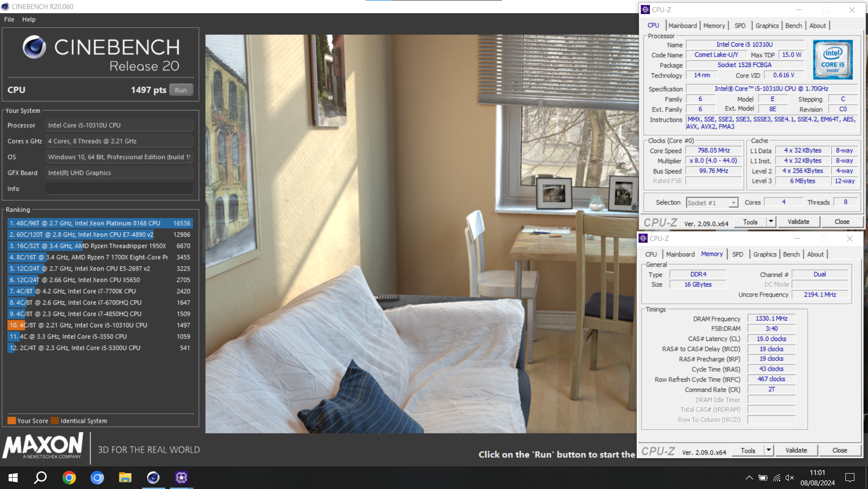
Task: Select the Xeon E7-4890 v2 ranking row
Action: [100, 235]
